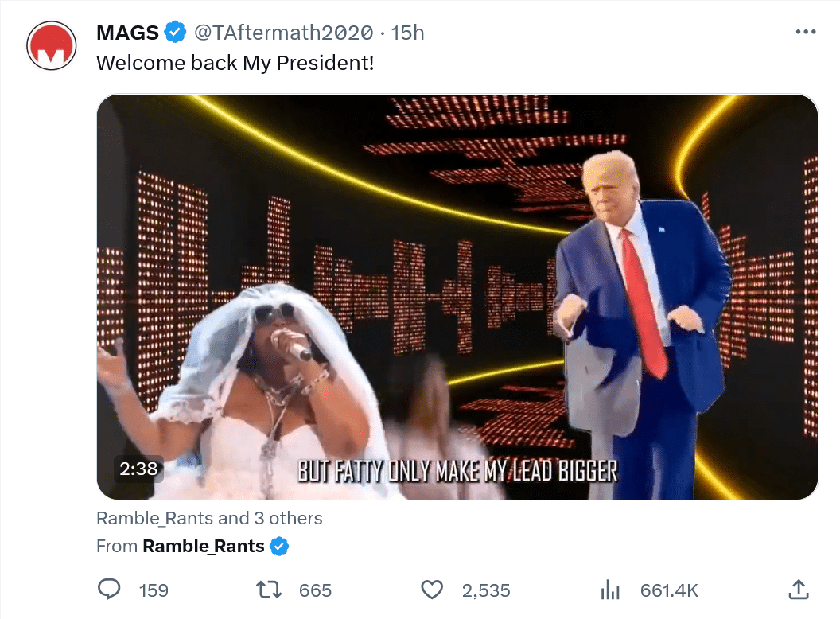The height and width of the screenshot is (619, 840).
Task: Like the post with the heart icon
Action: click(432, 590)
